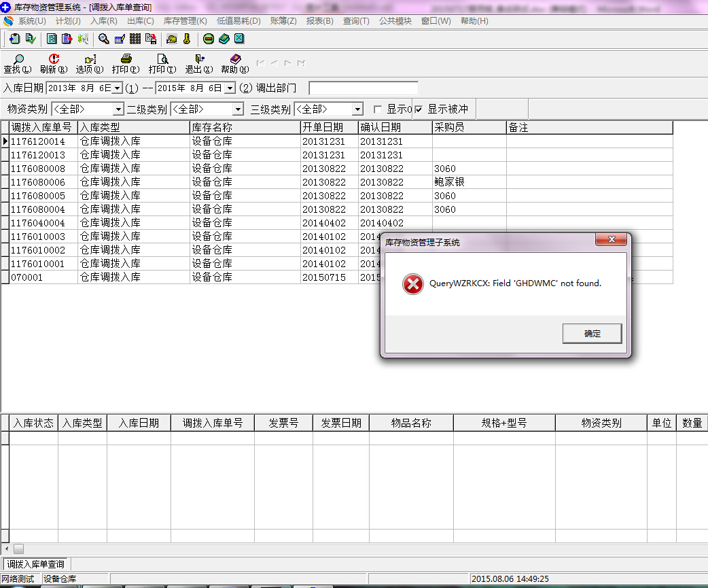The image size is (708, 588).
Task: Select row with order number 1176080008
Action: (341, 169)
